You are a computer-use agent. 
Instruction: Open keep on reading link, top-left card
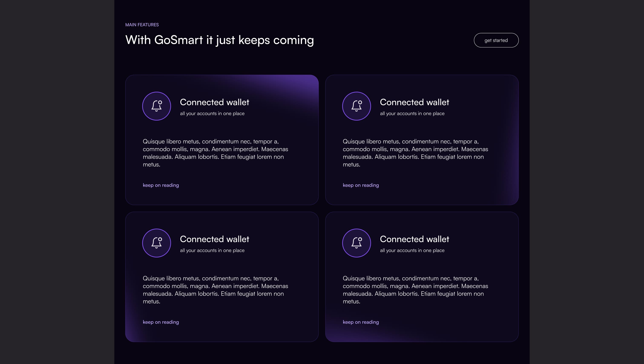point(161,185)
